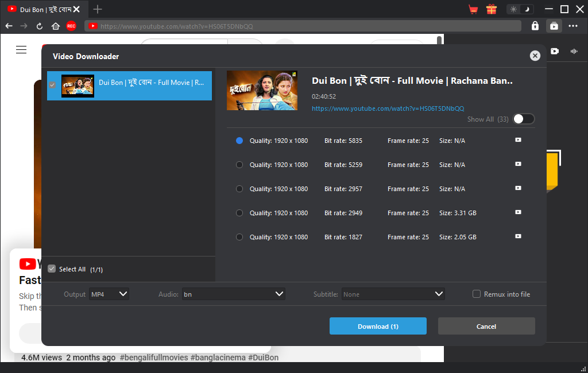Close the Dui Bon browser tab
This screenshot has height=373, width=588.
[x=76, y=9]
